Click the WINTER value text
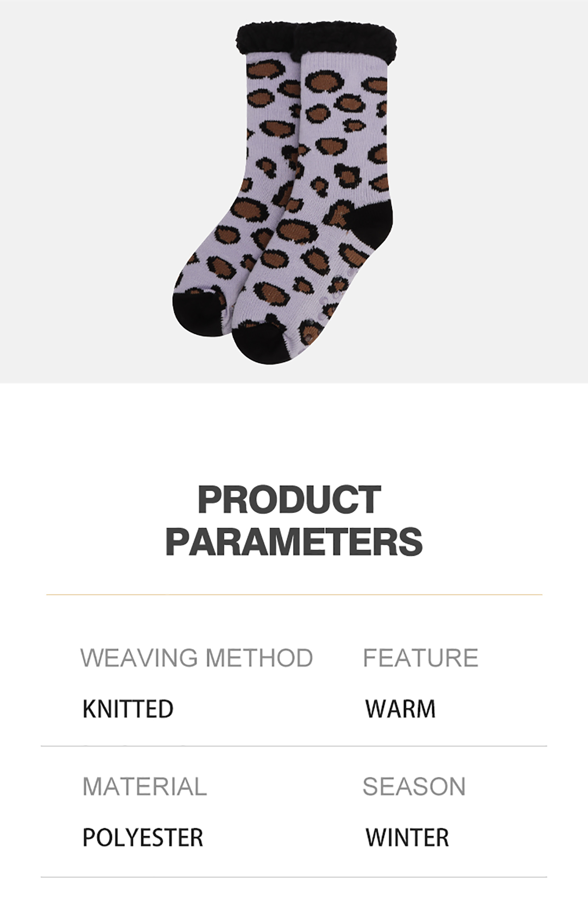Viewport: 588px width, 923px height. 407,837
